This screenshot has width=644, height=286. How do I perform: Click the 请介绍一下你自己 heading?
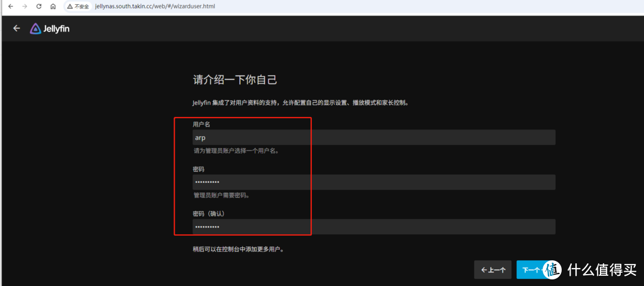tap(235, 79)
